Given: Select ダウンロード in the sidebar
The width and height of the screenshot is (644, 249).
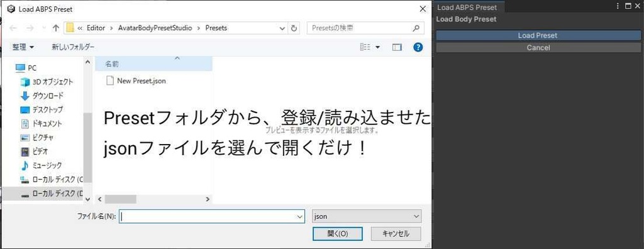Looking at the screenshot, I should (x=42, y=96).
